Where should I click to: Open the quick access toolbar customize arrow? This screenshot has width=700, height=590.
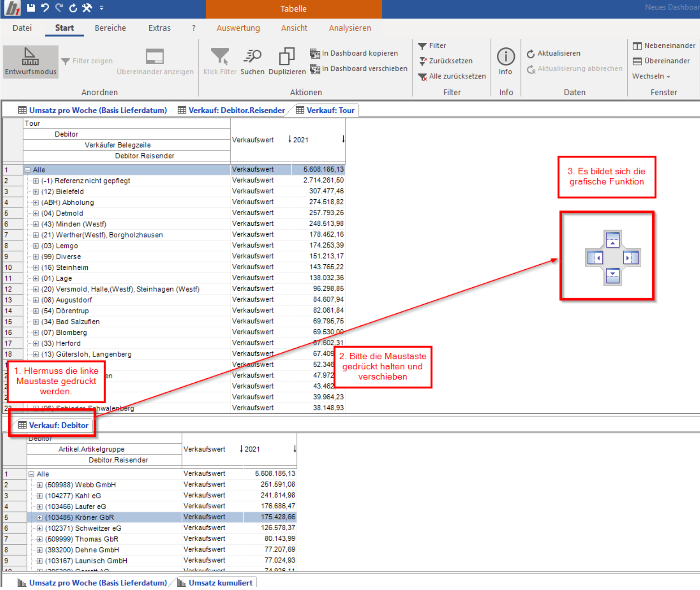coord(101,8)
